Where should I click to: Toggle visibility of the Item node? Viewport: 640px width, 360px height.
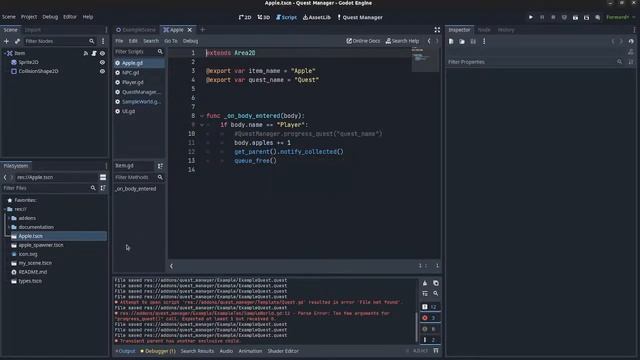coord(102,53)
